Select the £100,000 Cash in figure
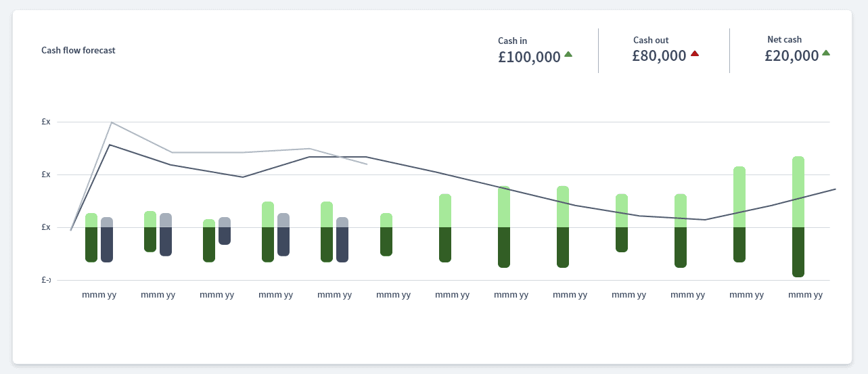 click(x=530, y=57)
